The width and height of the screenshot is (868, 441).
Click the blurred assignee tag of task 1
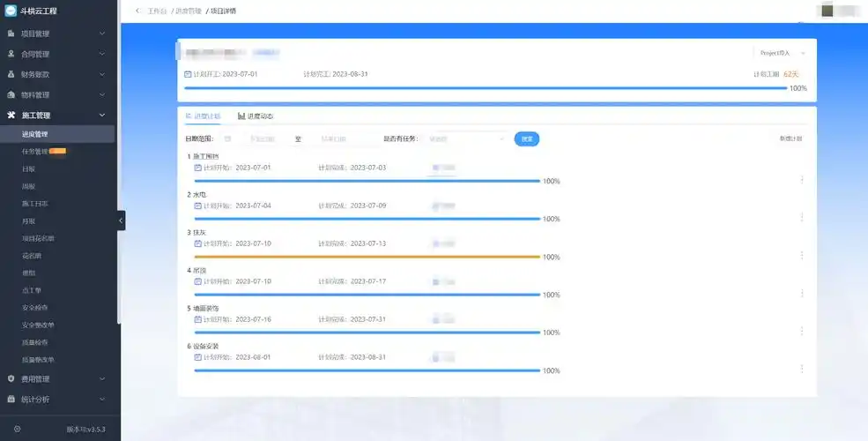click(x=443, y=168)
